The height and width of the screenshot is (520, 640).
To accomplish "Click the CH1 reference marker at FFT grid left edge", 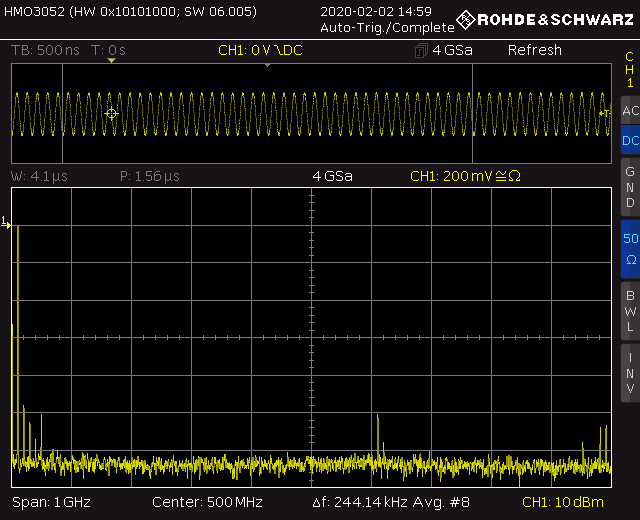I will (5, 222).
